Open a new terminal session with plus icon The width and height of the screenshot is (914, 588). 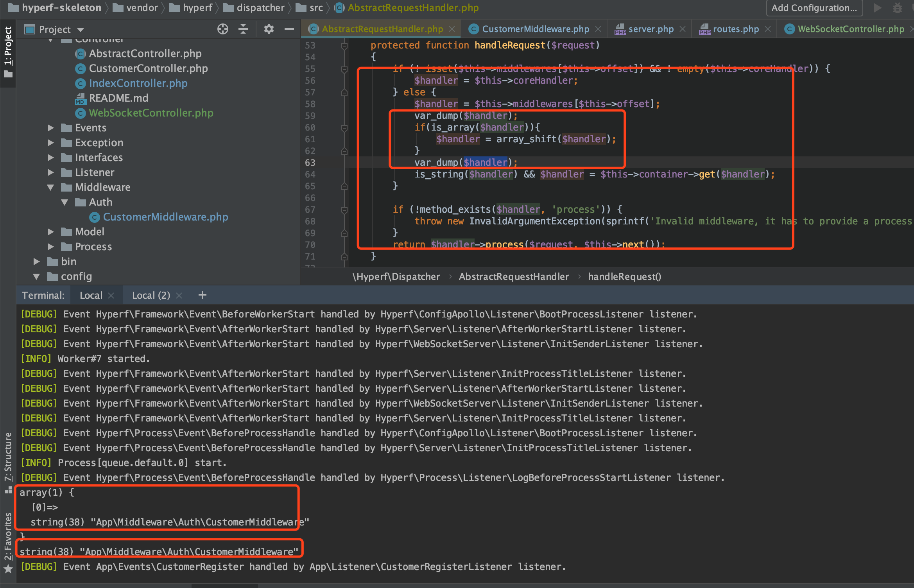click(x=202, y=295)
